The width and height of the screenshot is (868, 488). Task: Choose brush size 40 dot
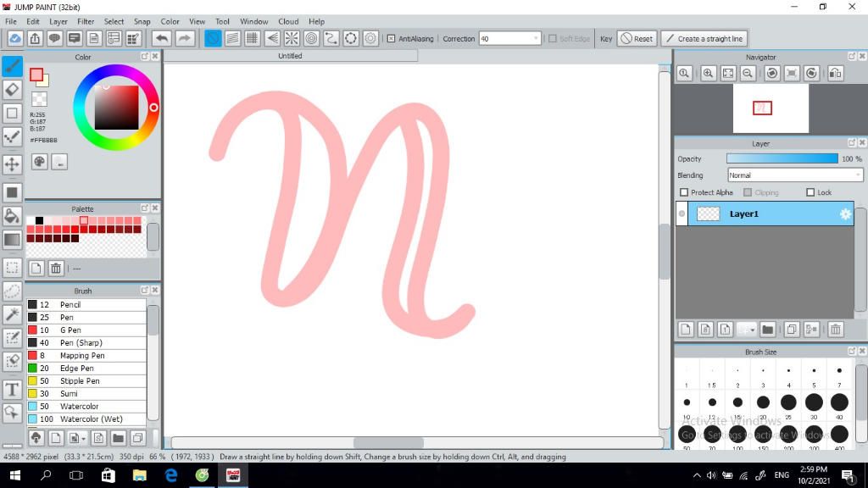point(839,402)
